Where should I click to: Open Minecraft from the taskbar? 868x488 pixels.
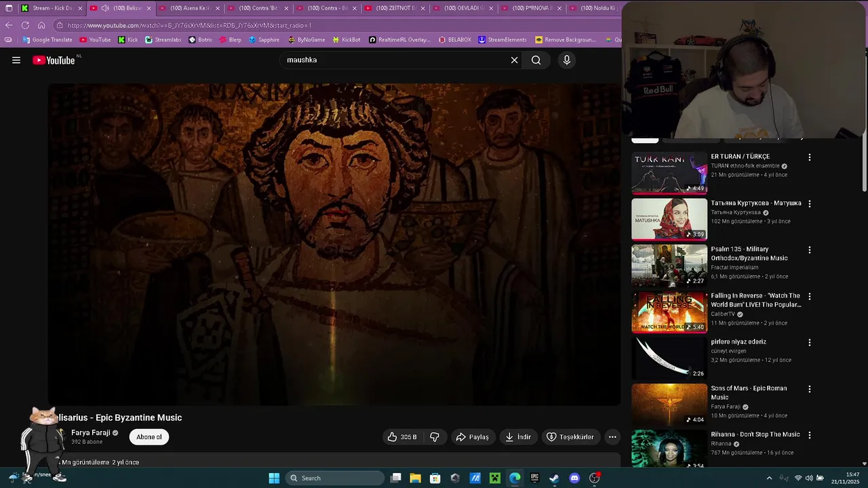(x=495, y=478)
